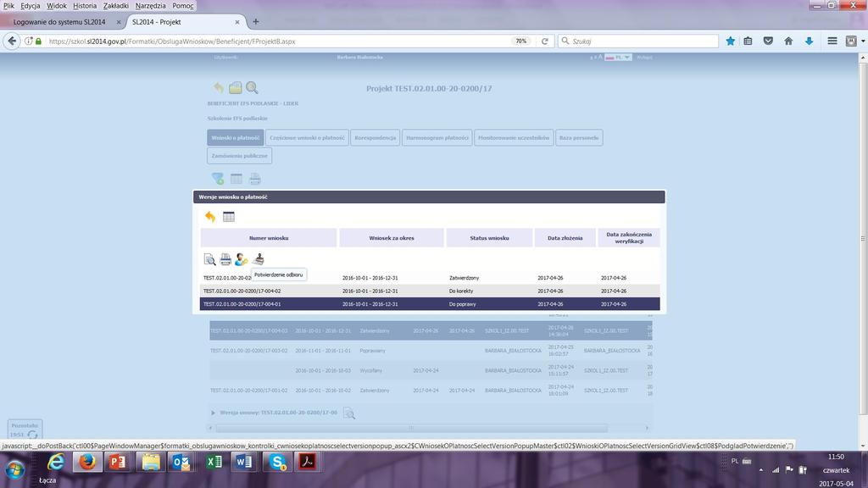
Task: Open the Zakładki menu
Action: tap(115, 6)
